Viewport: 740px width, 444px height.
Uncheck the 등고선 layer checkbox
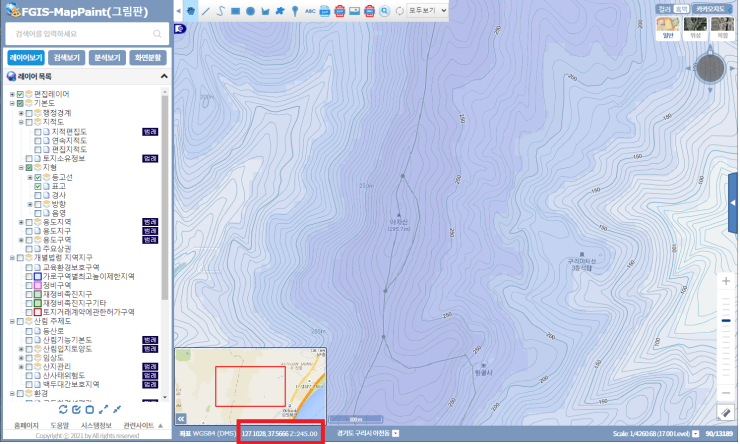pyautogui.click(x=38, y=177)
